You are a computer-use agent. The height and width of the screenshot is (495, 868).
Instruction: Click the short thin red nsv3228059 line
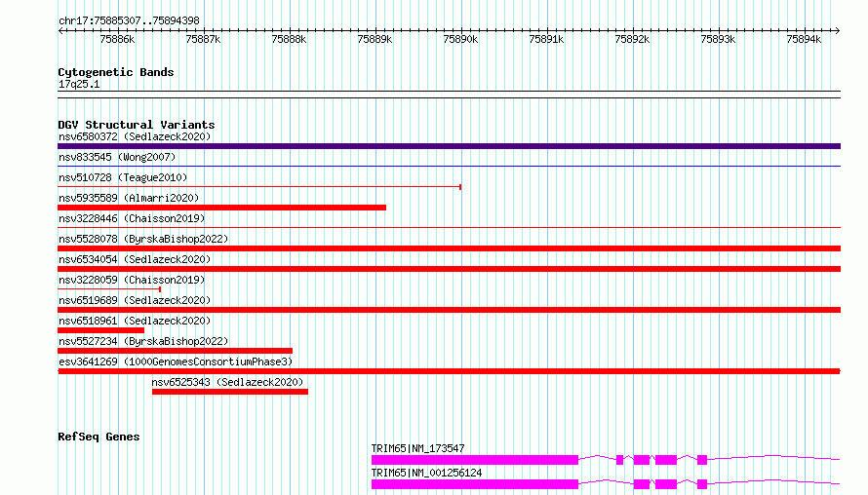tap(109, 289)
